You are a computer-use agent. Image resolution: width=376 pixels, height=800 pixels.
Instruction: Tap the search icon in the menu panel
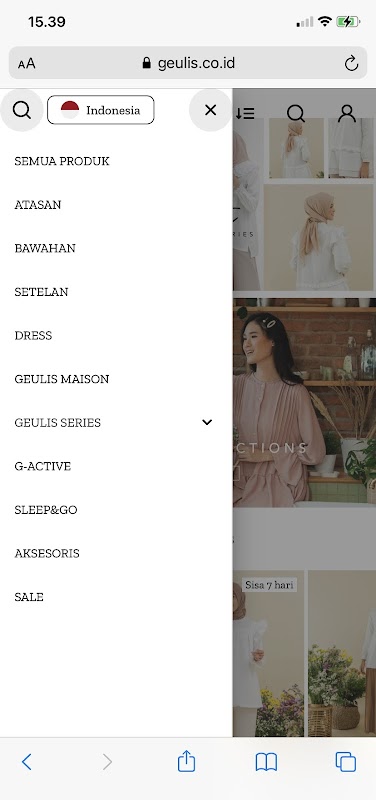coord(21,110)
